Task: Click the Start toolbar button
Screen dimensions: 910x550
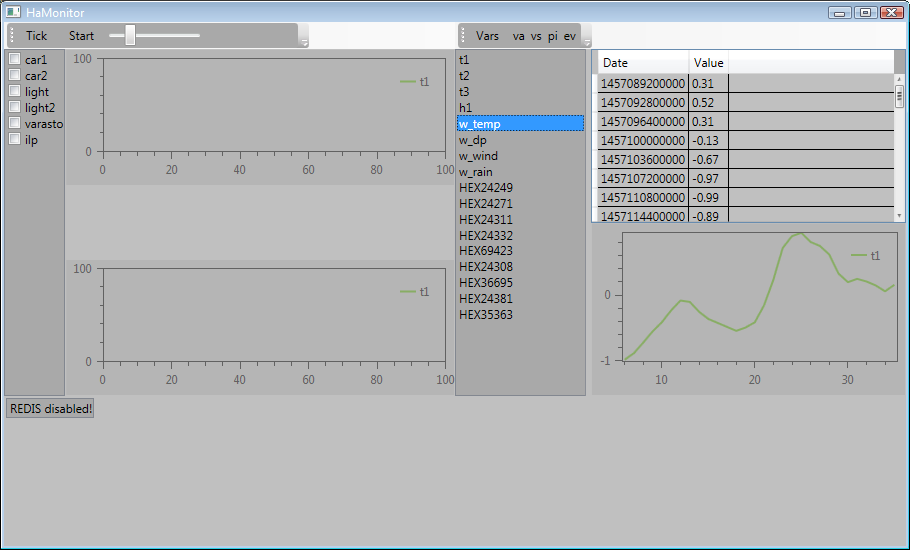Action: [x=81, y=36]
